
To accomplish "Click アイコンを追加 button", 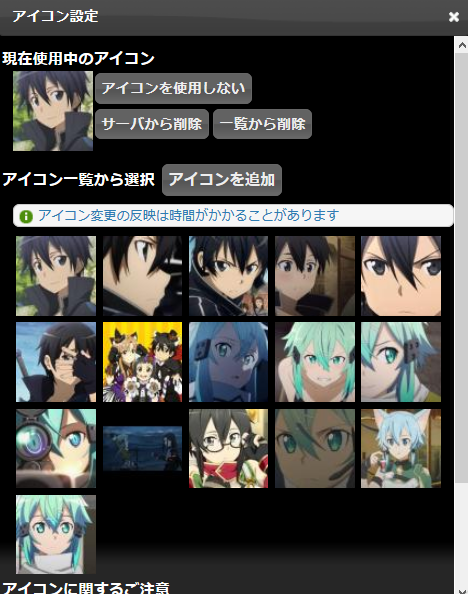I will click(222, 180).
